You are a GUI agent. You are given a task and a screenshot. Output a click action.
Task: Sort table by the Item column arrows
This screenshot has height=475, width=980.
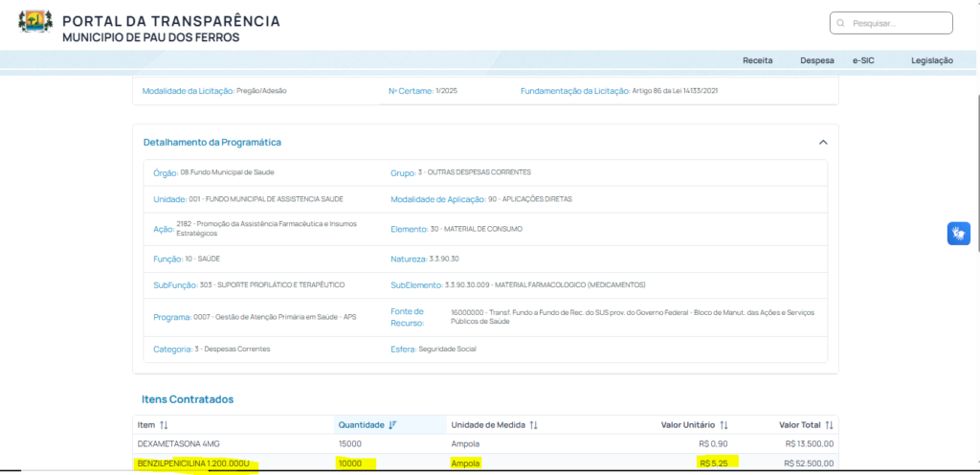tap(165, 425)
